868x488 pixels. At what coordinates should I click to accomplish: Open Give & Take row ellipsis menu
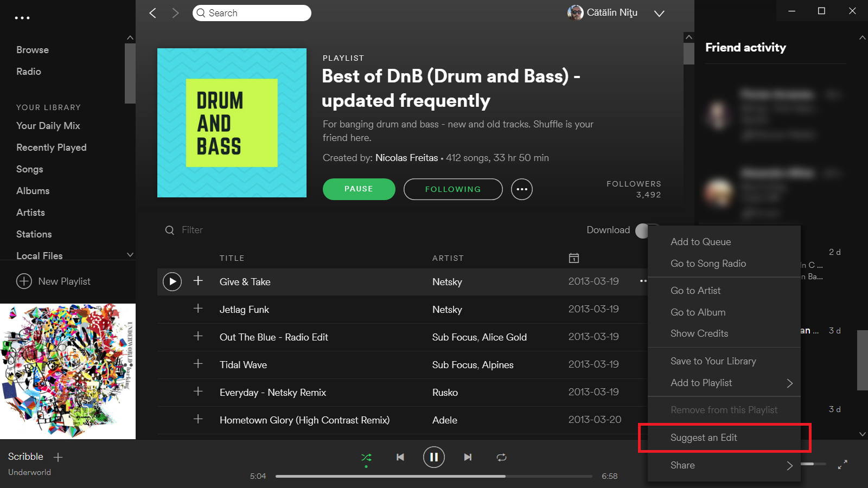(x=643, y=281)
